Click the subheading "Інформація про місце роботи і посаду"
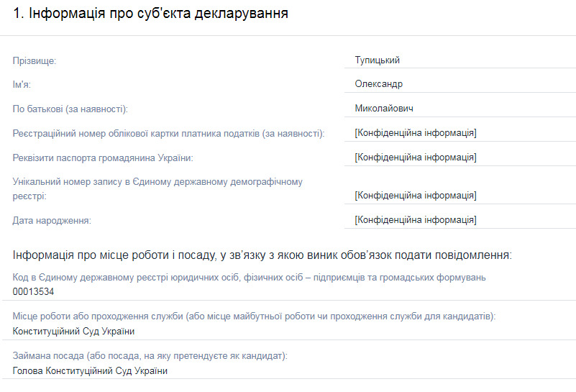Screen dimensions: 576x392 point(262,255)
